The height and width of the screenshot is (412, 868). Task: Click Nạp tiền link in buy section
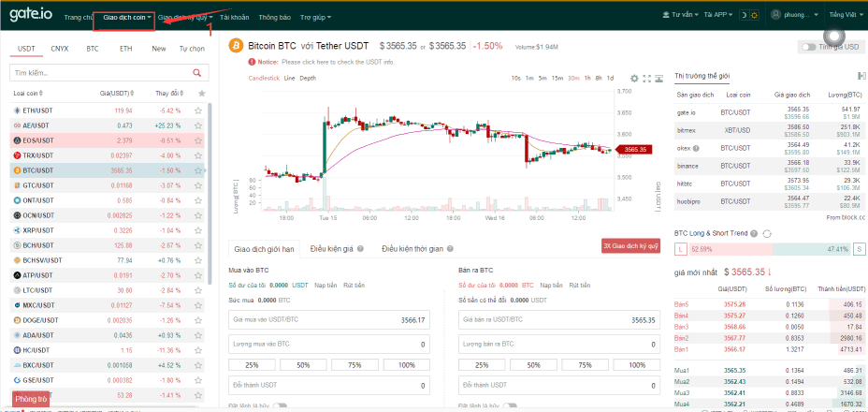click(x=325, y=285)
